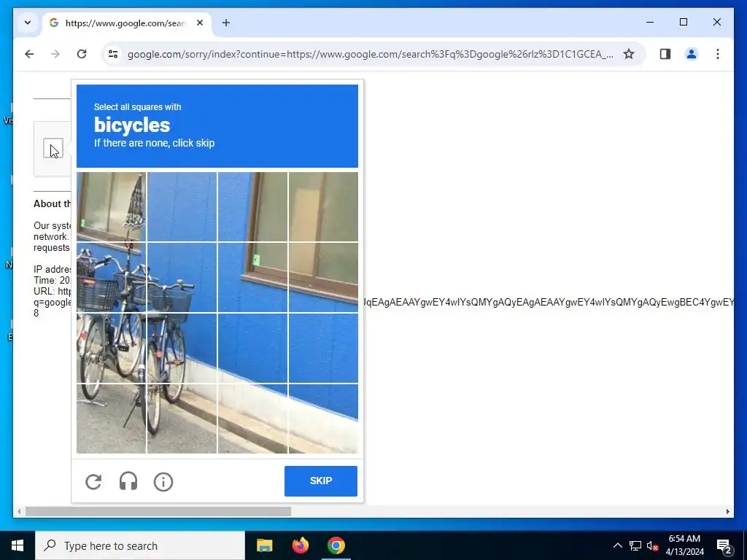Go forward in browser history
The width and height of the screenshot is (747, 560).
click(55, 54)
